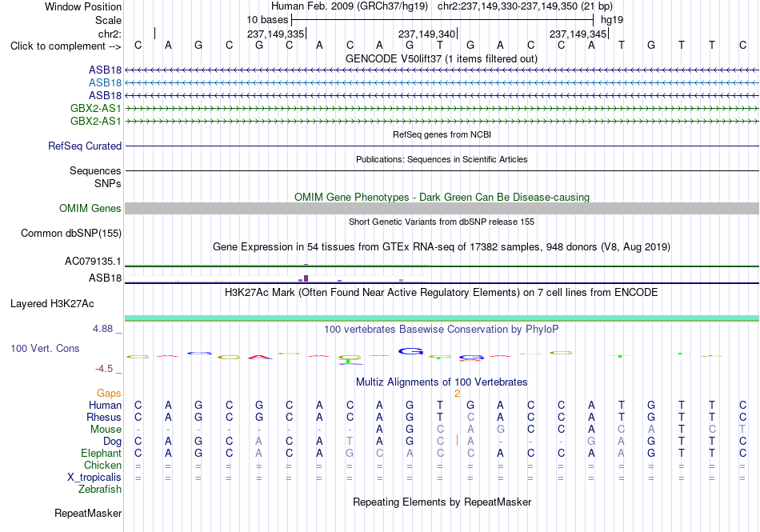
Task: Open 'Short Genetic Variants from dbSNP release 155' title
Action: 442,222
